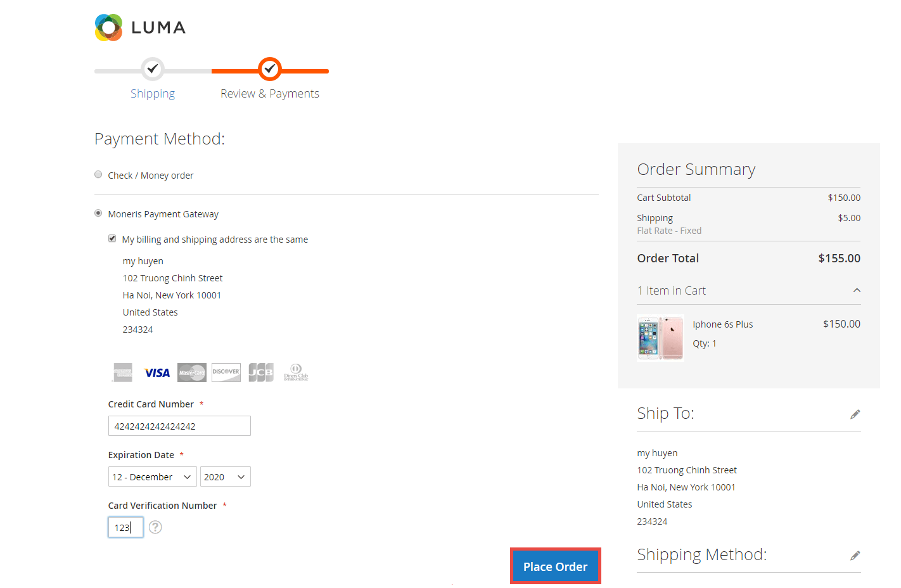
Task: Click the American Express card icon
Action: (123, 373)
